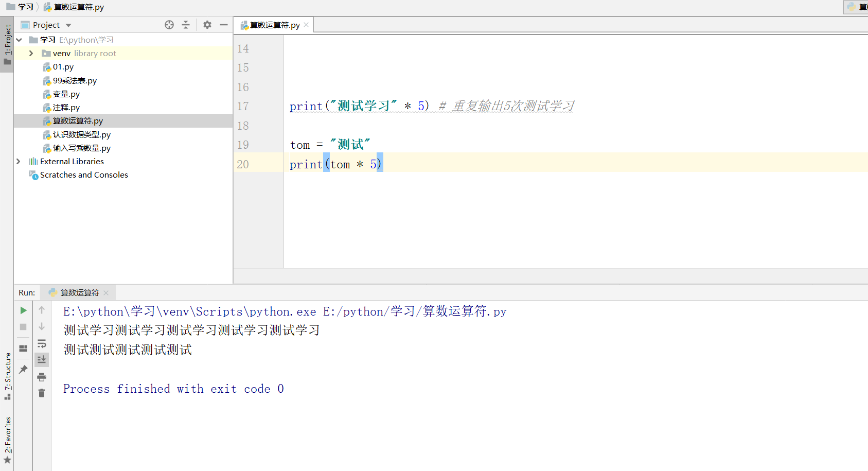This screenshot has width=868, height=471.
Task: Place cursor on line 19 tom assignment
Action: click(330, 145)
